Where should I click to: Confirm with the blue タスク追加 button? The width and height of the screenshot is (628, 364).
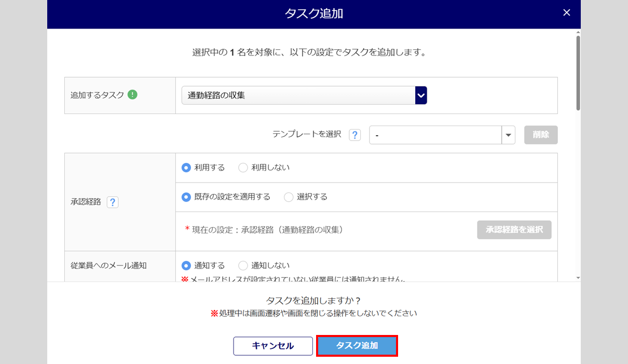click(x=357, y=346)
